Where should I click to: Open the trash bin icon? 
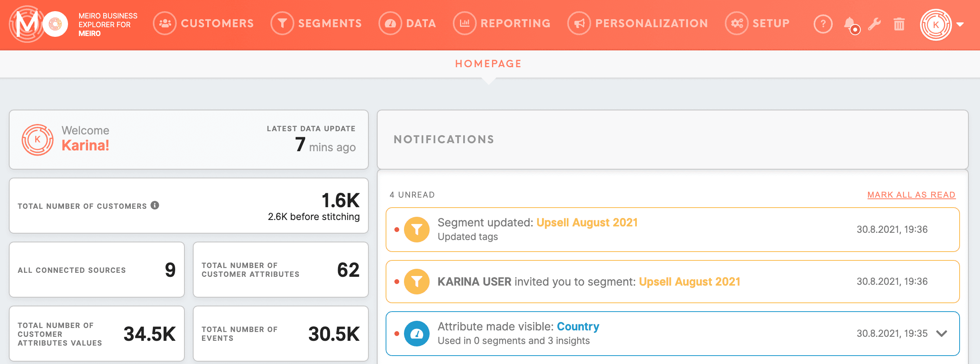click(x=899, y=24)
